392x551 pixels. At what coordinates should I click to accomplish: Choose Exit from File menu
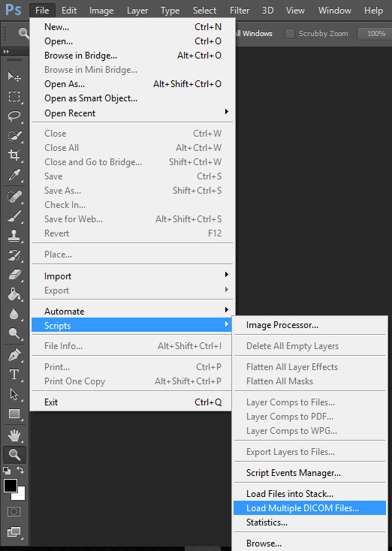pos(132,402)
